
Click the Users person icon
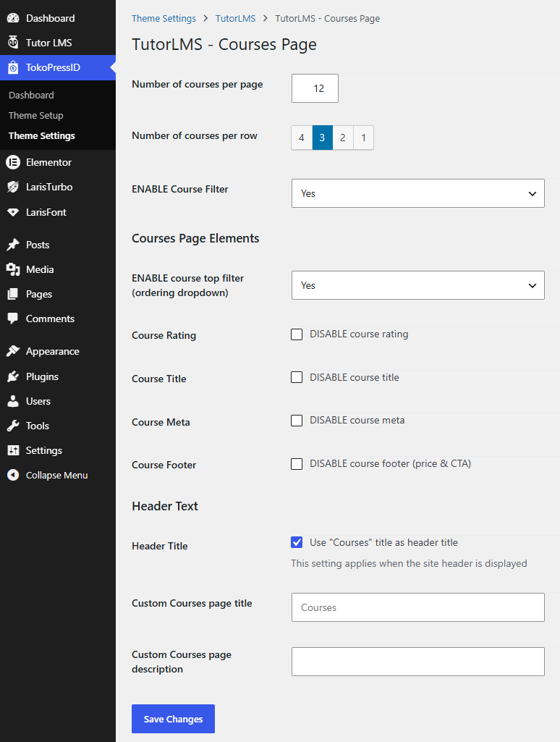coord(13,401)
